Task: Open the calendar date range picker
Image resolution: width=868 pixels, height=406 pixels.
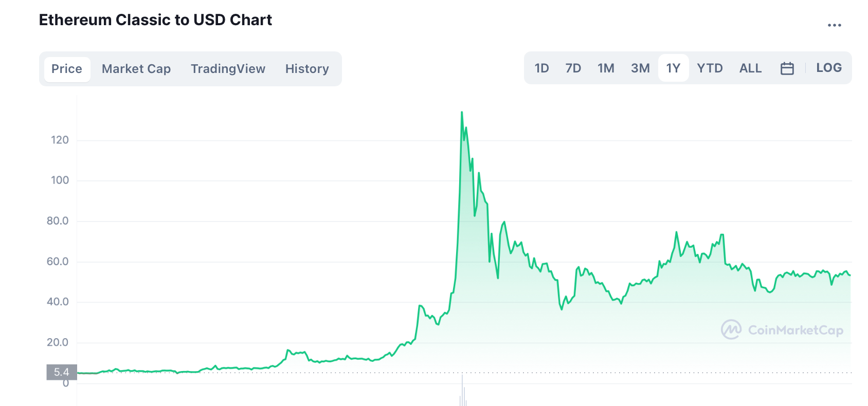Action: (787, 68)
